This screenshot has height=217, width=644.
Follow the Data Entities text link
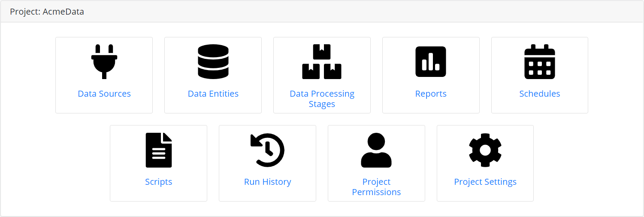[213, 94]
